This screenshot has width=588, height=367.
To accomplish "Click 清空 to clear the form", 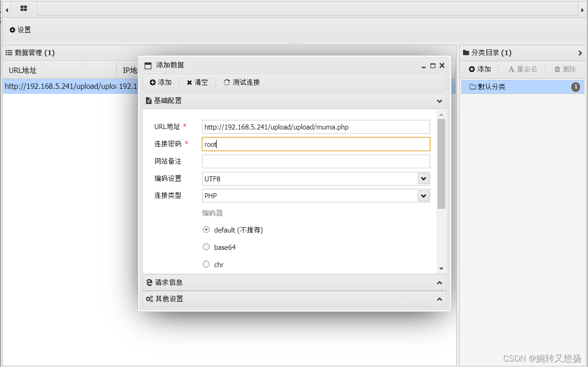I will tap(197, 82).
